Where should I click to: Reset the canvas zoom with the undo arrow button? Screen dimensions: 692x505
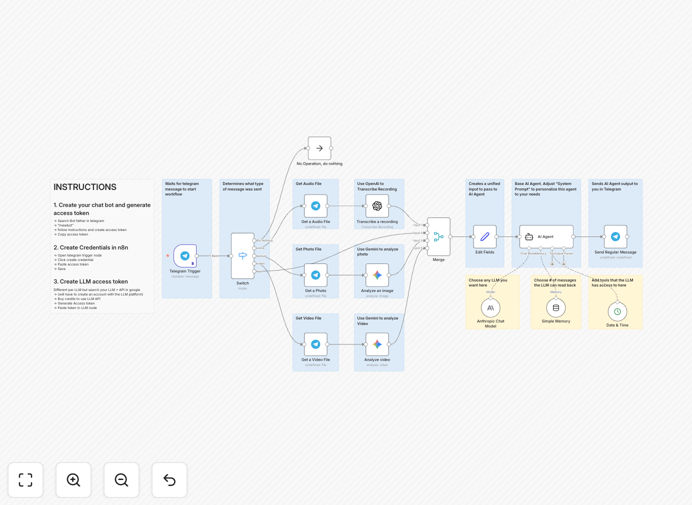tap(169, 480)
